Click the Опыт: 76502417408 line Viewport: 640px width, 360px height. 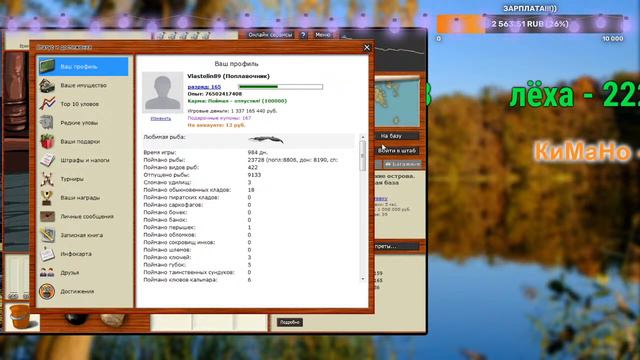pos(215,94)
